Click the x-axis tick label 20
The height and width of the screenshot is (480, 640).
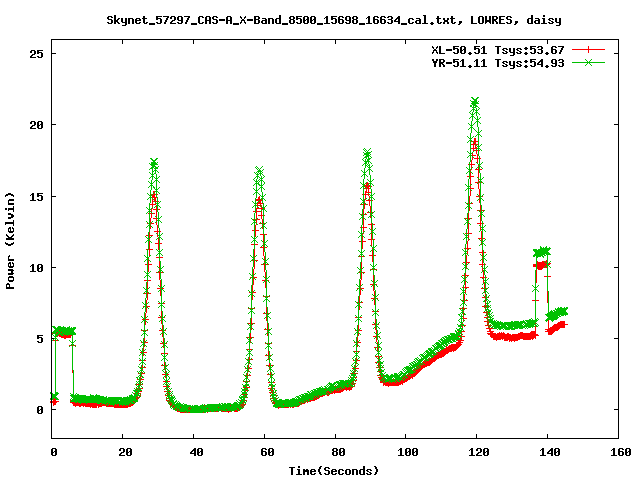pyautogui.click(x=125, y=452)
